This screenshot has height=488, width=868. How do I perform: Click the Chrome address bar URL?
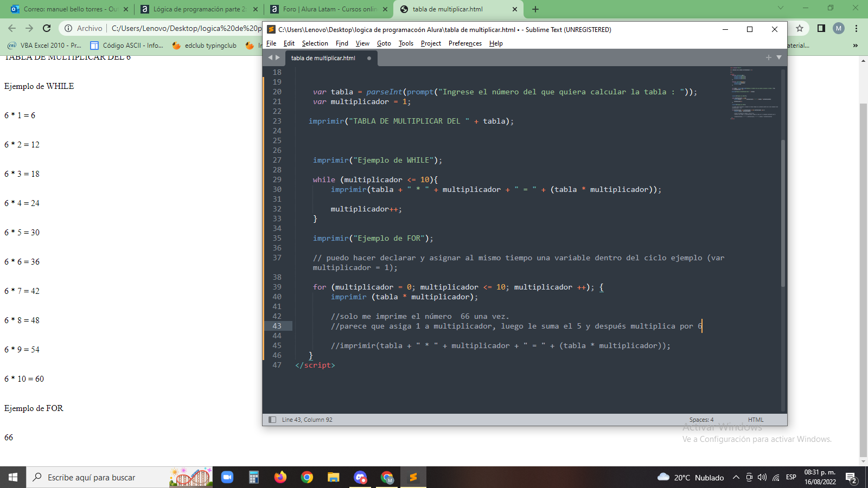tap(187, 28)
